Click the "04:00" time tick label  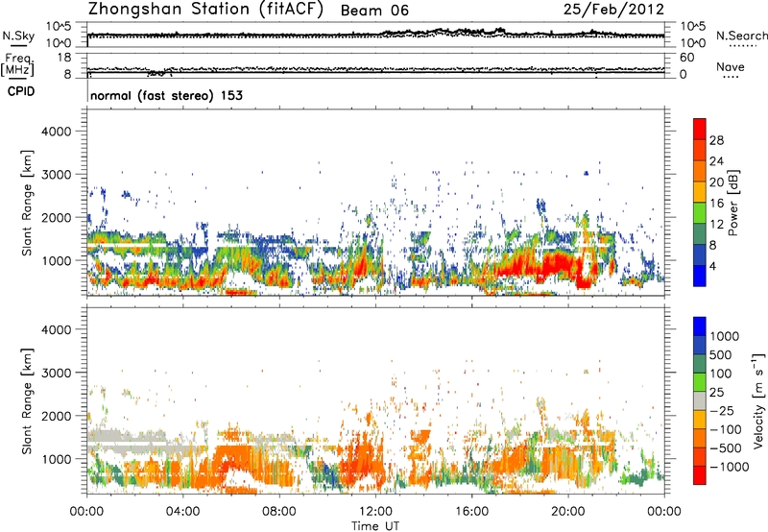182,512
